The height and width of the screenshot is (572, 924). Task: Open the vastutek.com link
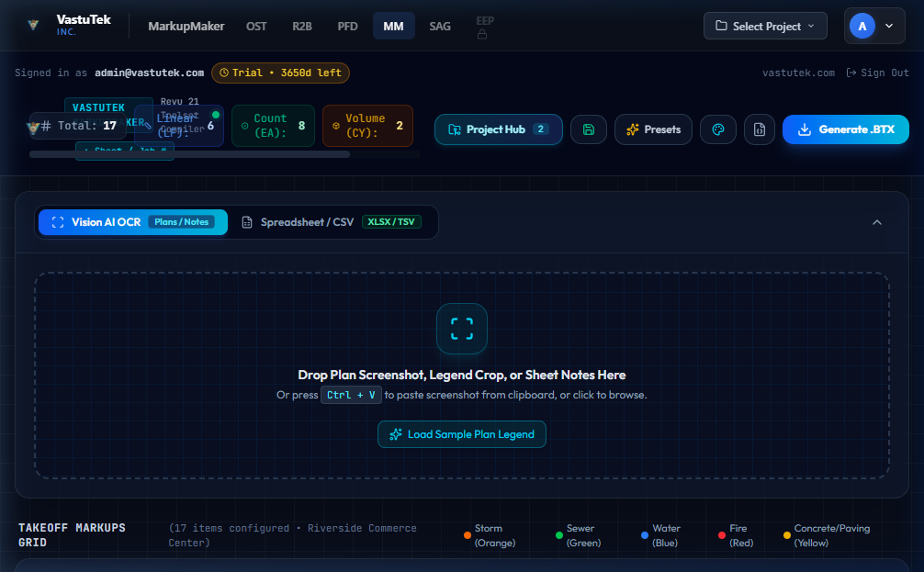(798, 73)
